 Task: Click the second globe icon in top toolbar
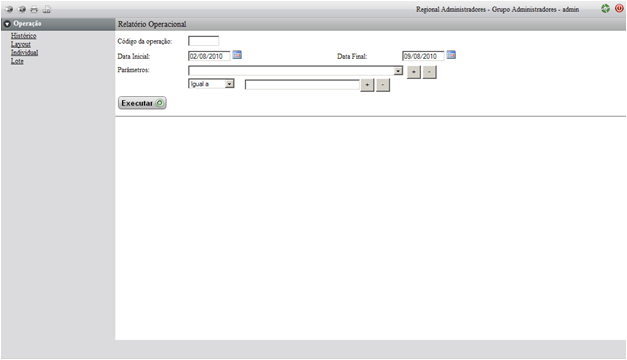coord(22,9)
